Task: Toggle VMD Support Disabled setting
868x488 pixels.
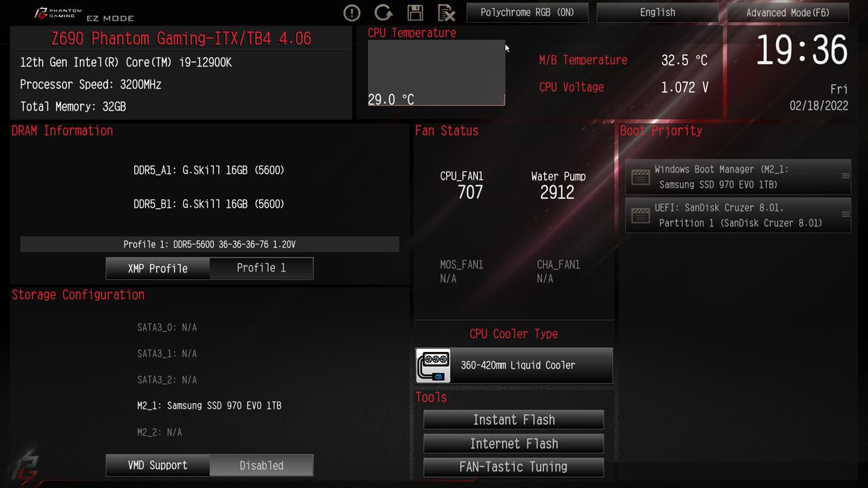Action: pyautogui.click(x=261, y=466)
